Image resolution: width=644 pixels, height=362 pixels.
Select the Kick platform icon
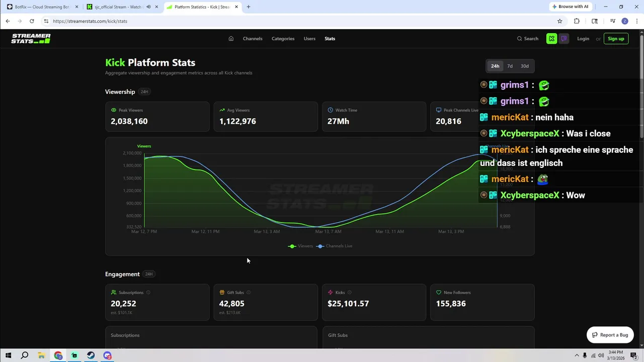552,39
